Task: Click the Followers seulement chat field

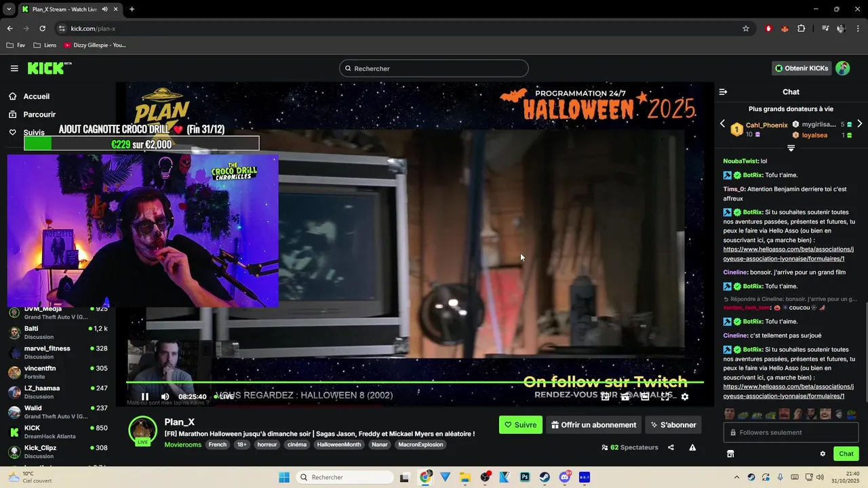Action: tap(791, 432)
